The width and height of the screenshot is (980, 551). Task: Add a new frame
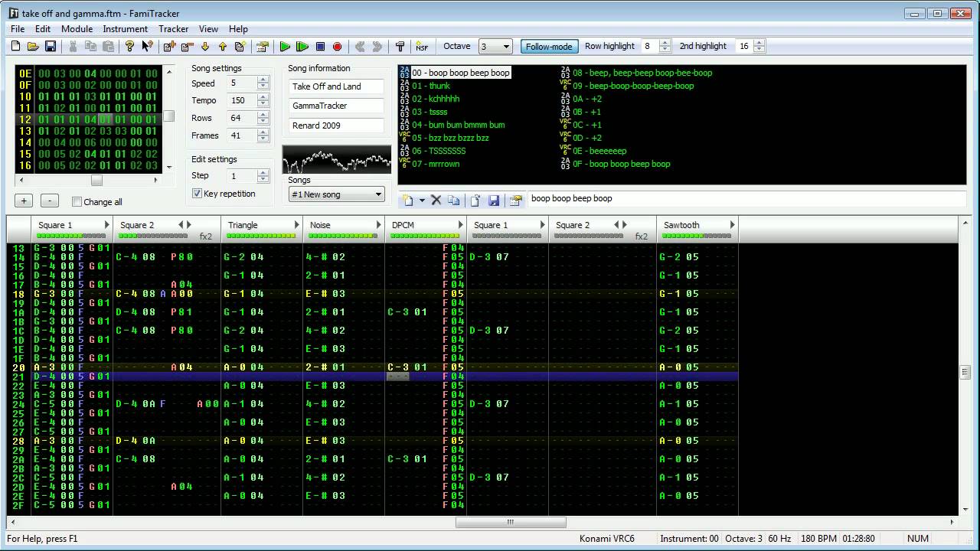click(x=170, y=47)
